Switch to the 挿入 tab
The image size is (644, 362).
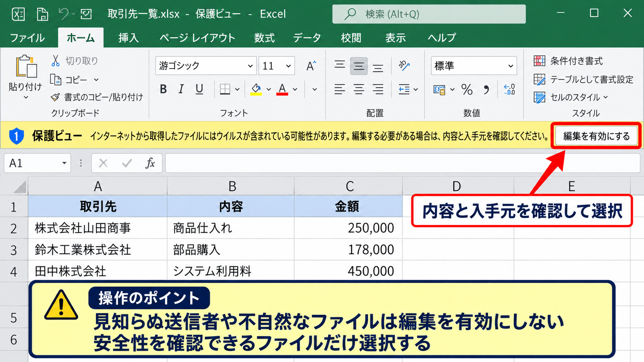point(128,38)
